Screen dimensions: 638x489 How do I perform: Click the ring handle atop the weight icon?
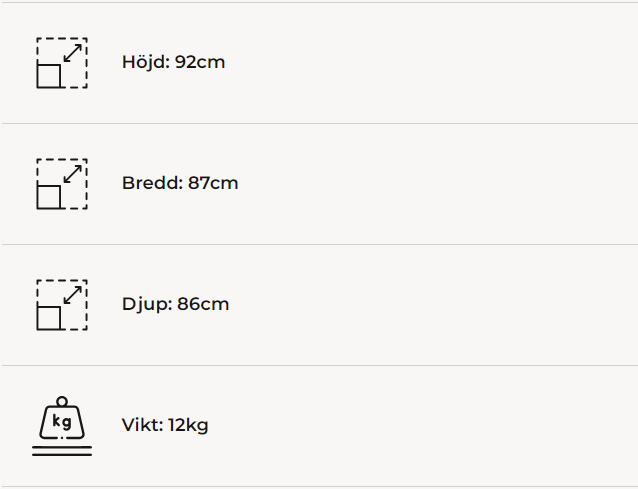click(x=62, y=401)
